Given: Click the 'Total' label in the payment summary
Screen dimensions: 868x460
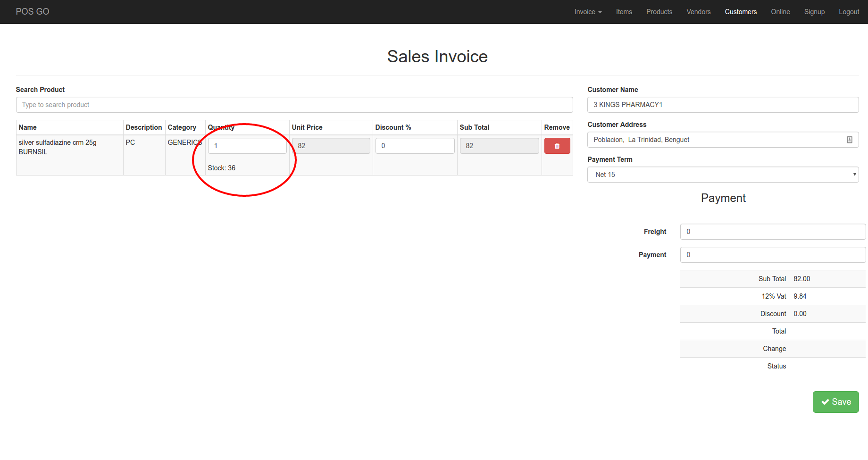Looking at the screenshot, I should click(x=779, y=331).
